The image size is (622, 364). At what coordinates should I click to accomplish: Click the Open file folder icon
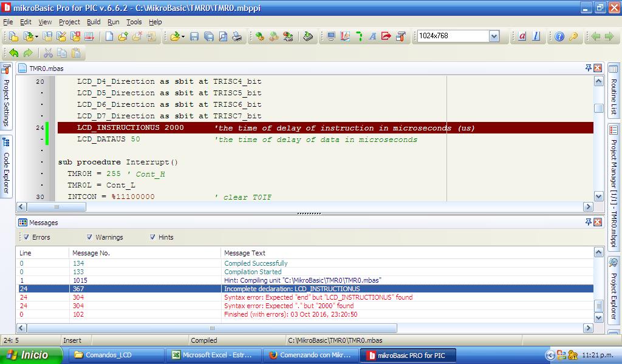pyautogui.click(x=174, y=36)
